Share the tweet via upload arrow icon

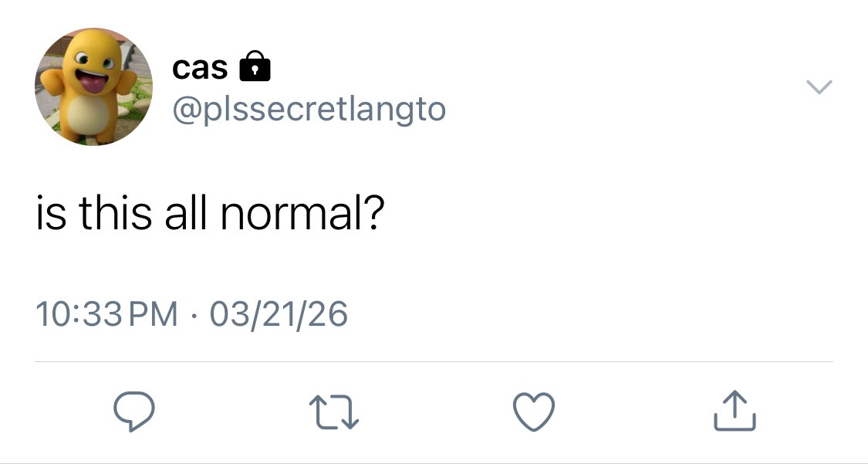coord(735,410)
